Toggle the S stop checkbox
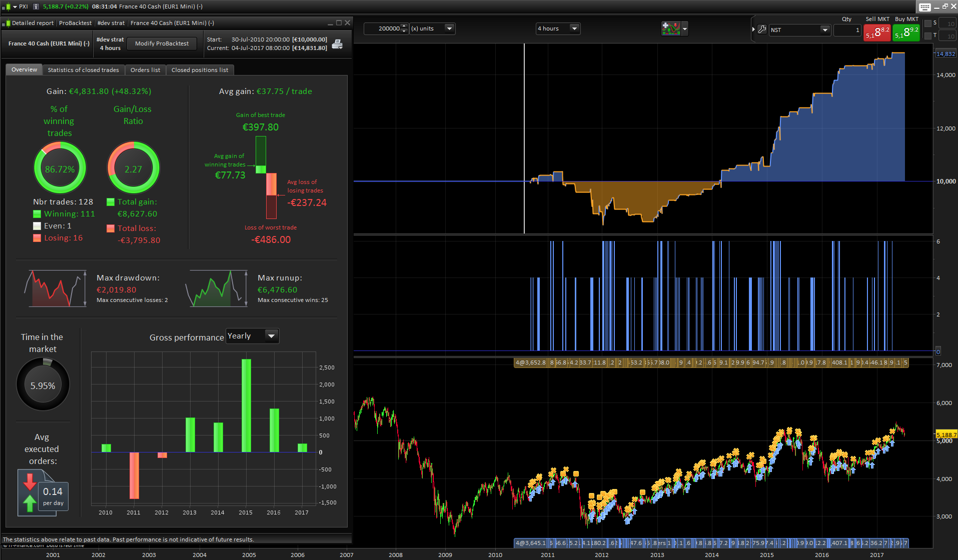Image resolution: width=958 pixels, height=560 pixels. (928, 23)
